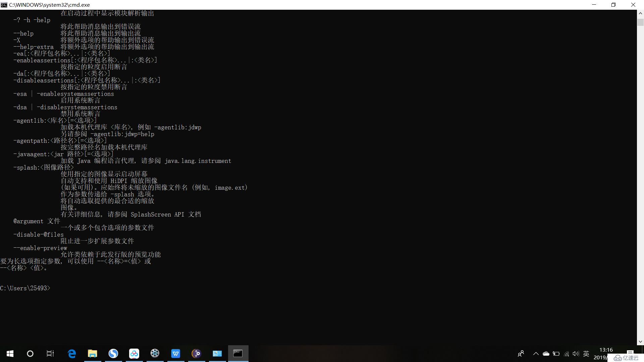Screen dimensions: 644x362
Task: Click the "SplashScreen API 文档" line
Action: tap(131, 215)
